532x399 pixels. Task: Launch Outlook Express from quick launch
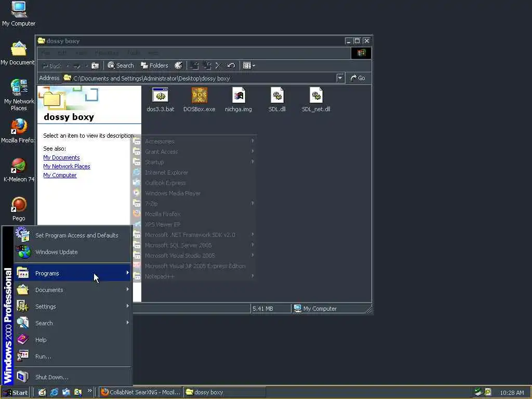(x=66, y=392)
